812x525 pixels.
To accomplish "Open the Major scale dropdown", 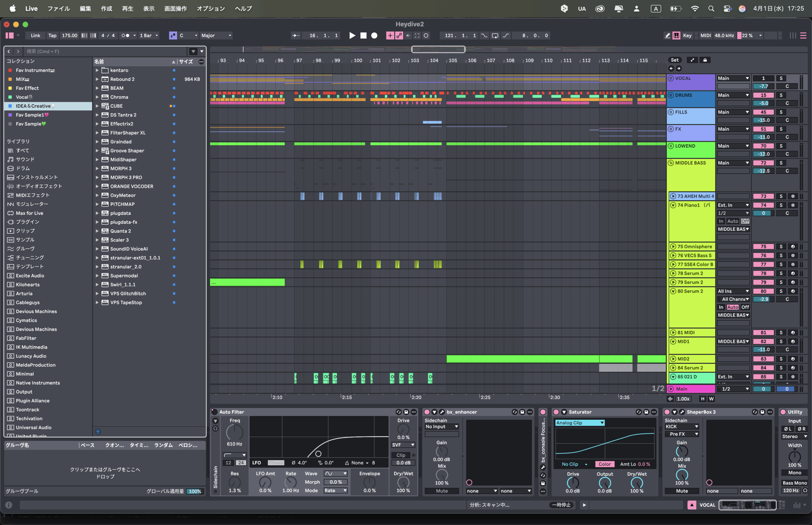I will coord(216,36).
